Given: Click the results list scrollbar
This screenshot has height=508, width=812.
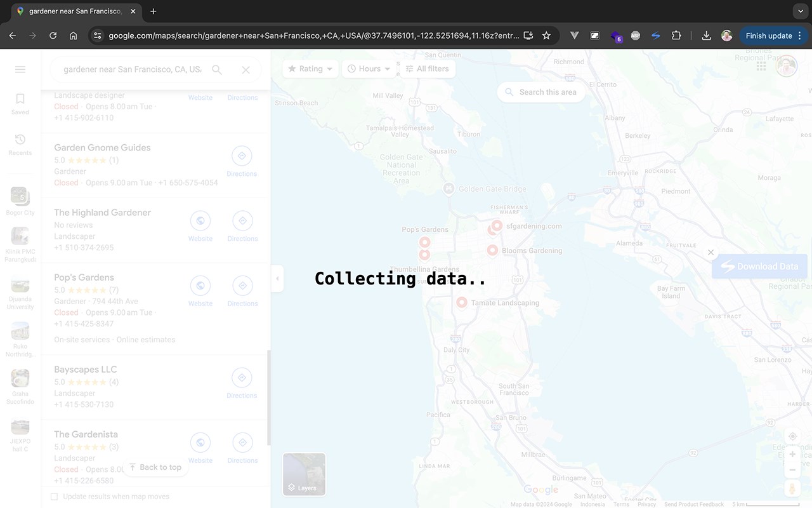Looking at the screenshot, I should click(x=269, y=397).
